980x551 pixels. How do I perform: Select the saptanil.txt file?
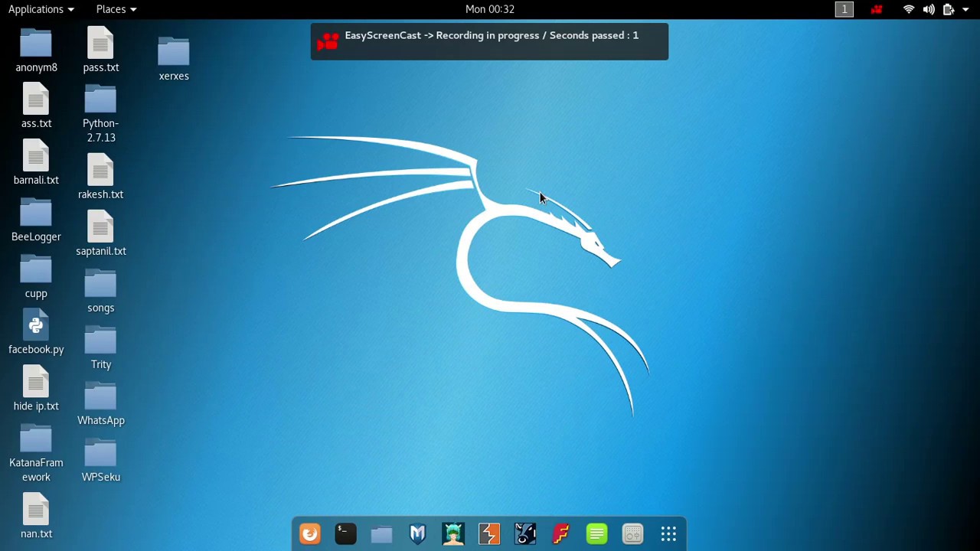point(101,234)
